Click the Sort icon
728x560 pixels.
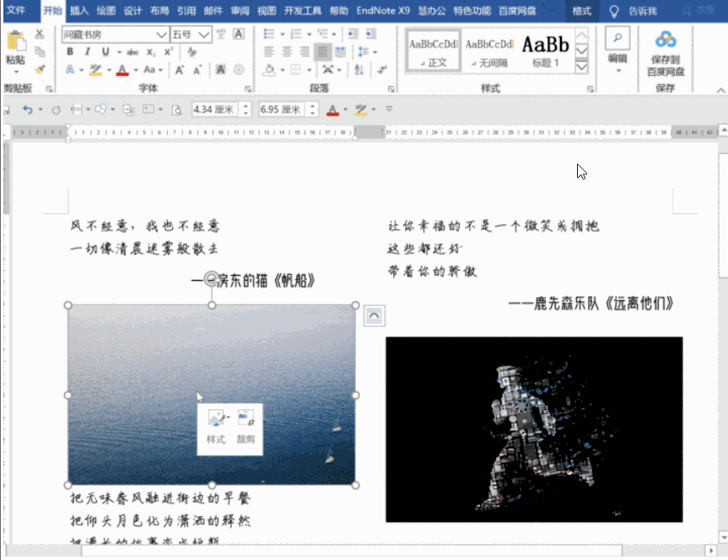[359, 70]
